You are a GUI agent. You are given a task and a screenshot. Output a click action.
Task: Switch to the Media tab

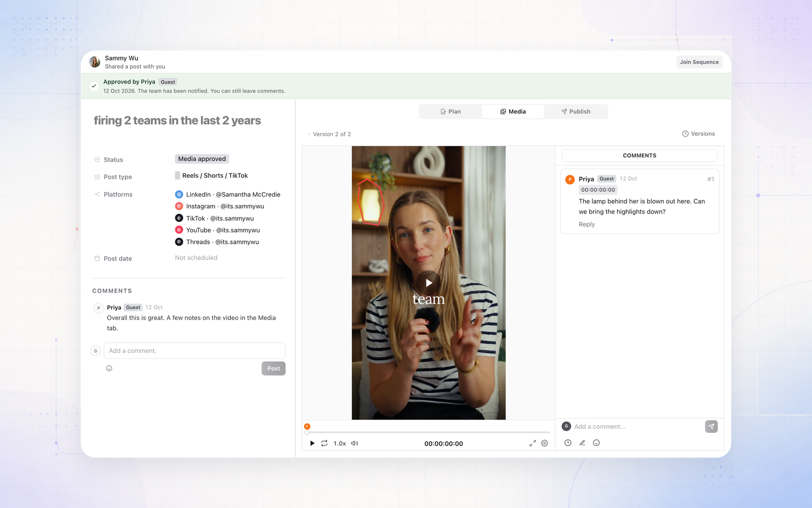point(513,112)
